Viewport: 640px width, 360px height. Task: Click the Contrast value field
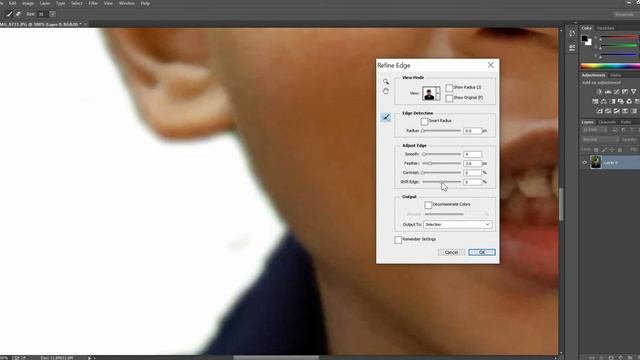473,173
